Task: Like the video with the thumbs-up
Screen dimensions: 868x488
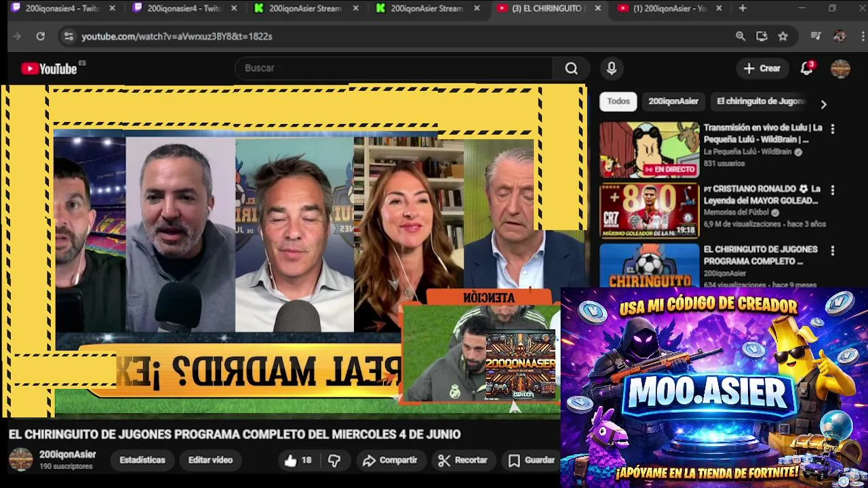Action: 298,460
